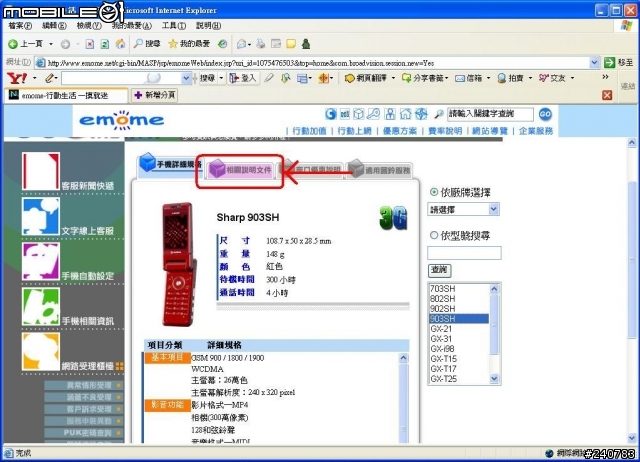Expand Yahoo 信箱 dropdown
This screenshot has height=462, width=640.
point(488,78)
